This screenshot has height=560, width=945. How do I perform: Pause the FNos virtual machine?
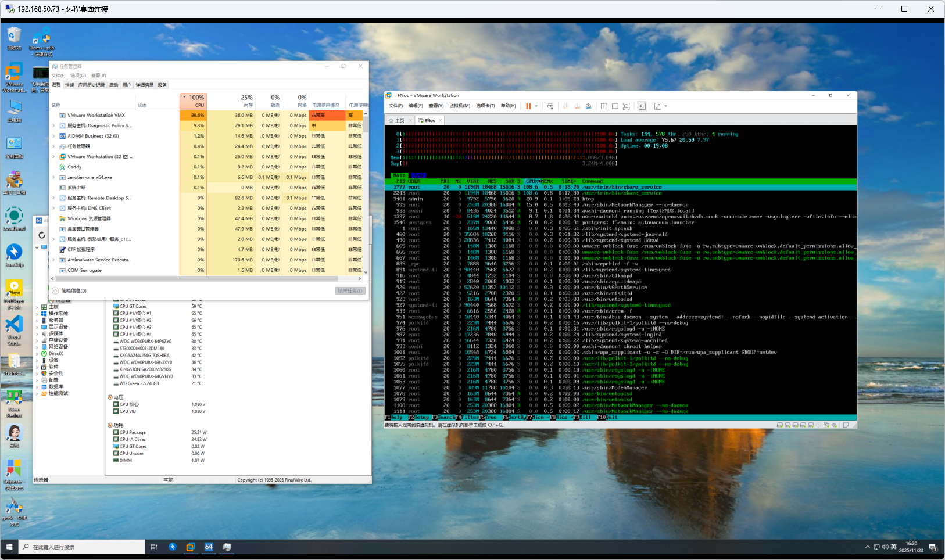[x=528, y=106]
